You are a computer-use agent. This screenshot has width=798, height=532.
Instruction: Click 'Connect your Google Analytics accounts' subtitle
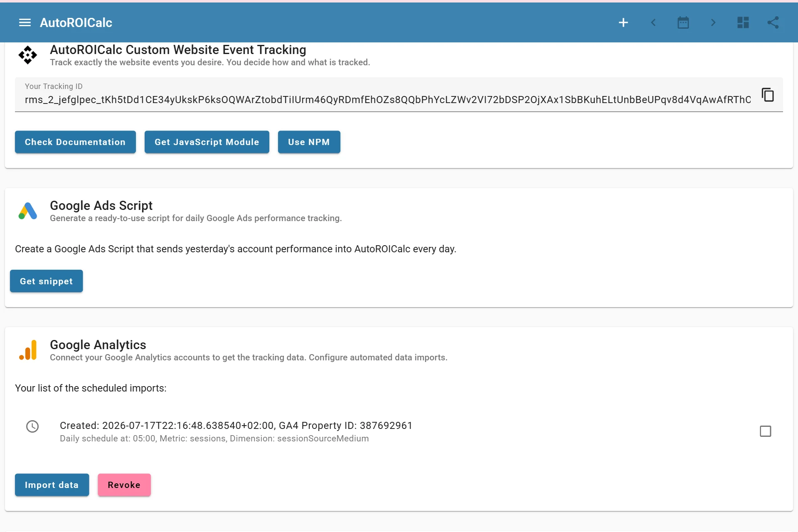pos(249,357)
